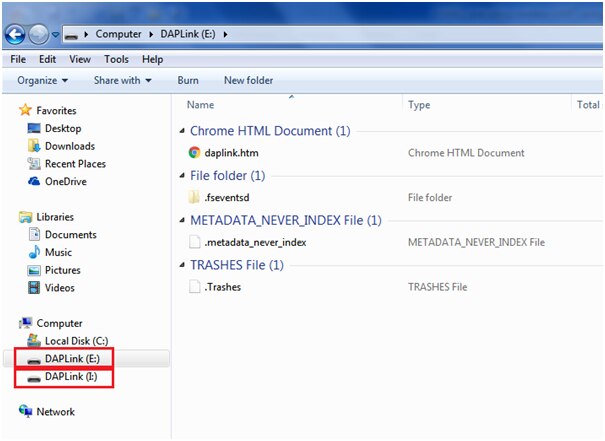
Task: Expand the arrow after DAPLink (E:) in address bar
Action: tap(225, 34)
